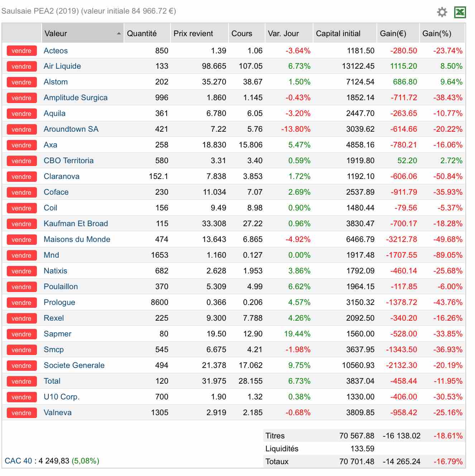Screen dimensions: 475x476
Task: Sell the Valneva shares
Action: click(21, 413)
